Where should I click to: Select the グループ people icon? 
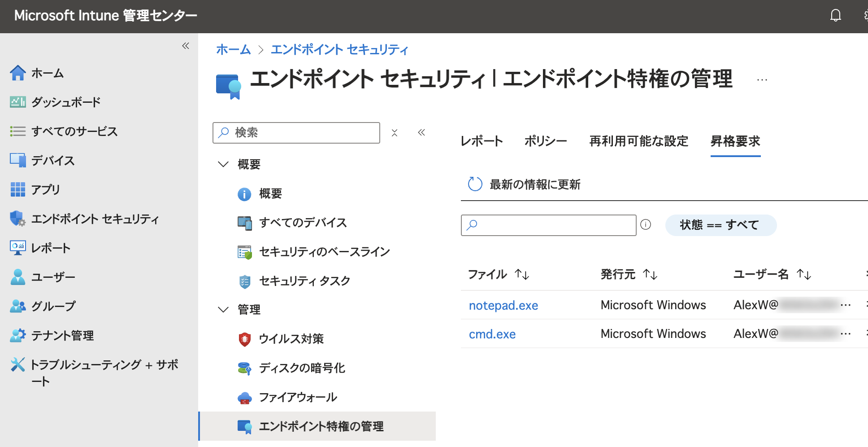coord(18,306)
